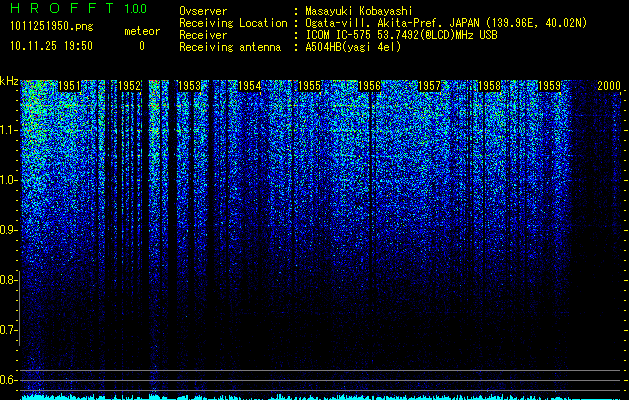Image resolution: width=629 pixels, height=400 pixels.
Task: Click the 0.9 kHz axis label
Action: (7, 230)
